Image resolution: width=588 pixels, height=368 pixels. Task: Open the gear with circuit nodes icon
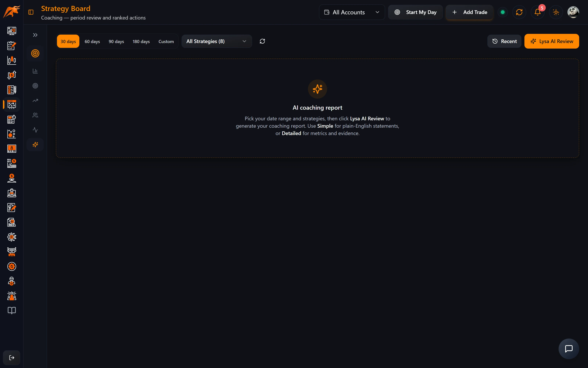12,237
